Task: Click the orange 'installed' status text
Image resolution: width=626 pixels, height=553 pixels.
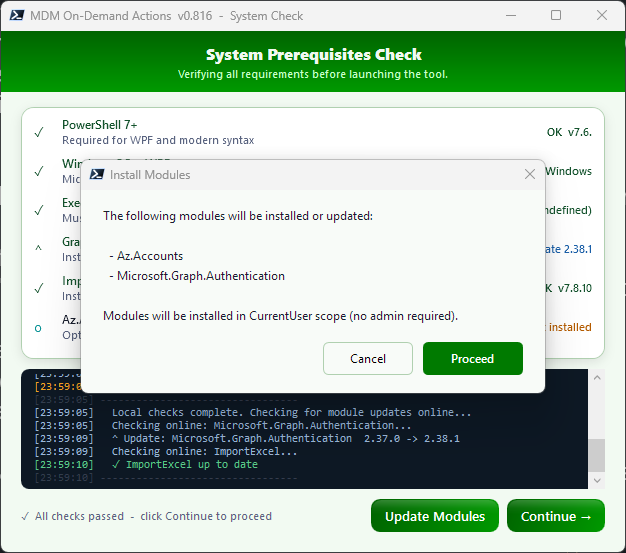Action: (x=570, y=327)
